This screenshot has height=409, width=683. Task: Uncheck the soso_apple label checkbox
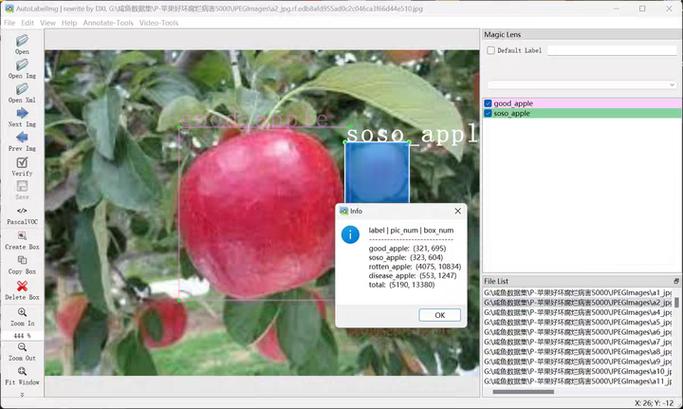point(488,114)
